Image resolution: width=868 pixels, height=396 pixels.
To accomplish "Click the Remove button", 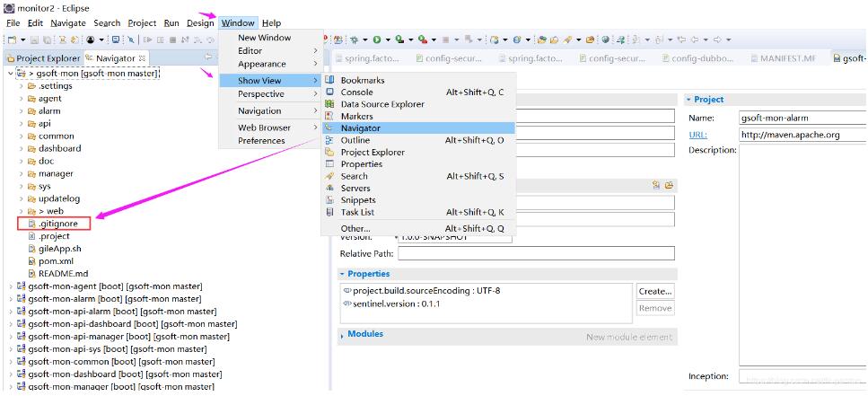I will click(x=655, y=309).
